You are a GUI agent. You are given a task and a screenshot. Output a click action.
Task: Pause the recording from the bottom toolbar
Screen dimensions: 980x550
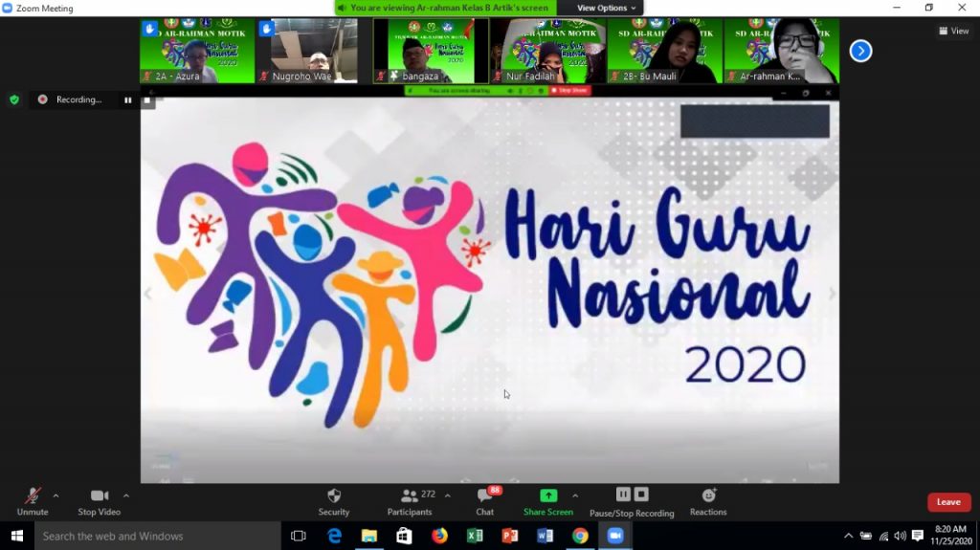click(x=623, y=495)
